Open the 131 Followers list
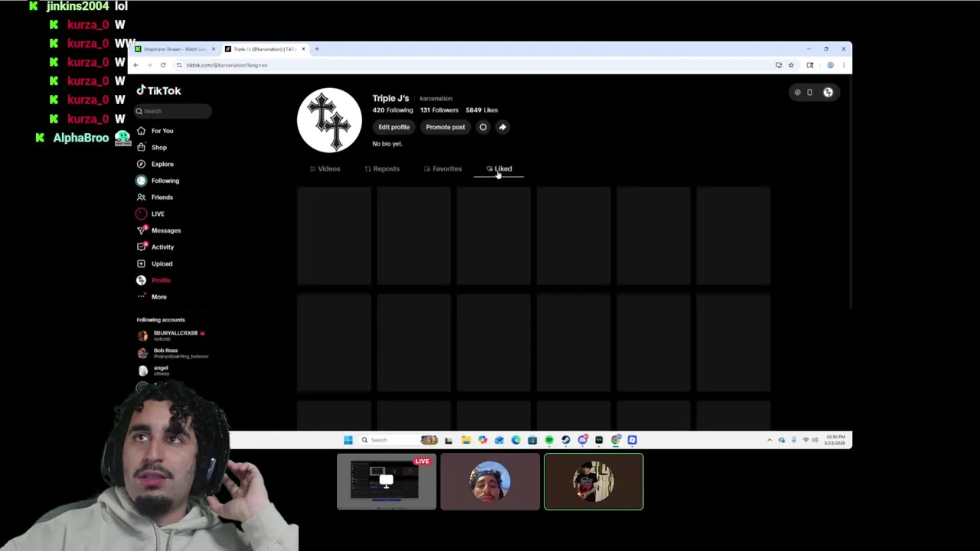The image size is (980, 551). click(x=439, y=110)
